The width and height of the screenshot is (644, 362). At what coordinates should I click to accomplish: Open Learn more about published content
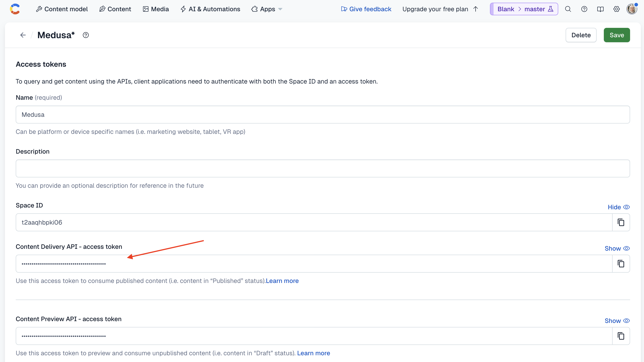point(282,281)
